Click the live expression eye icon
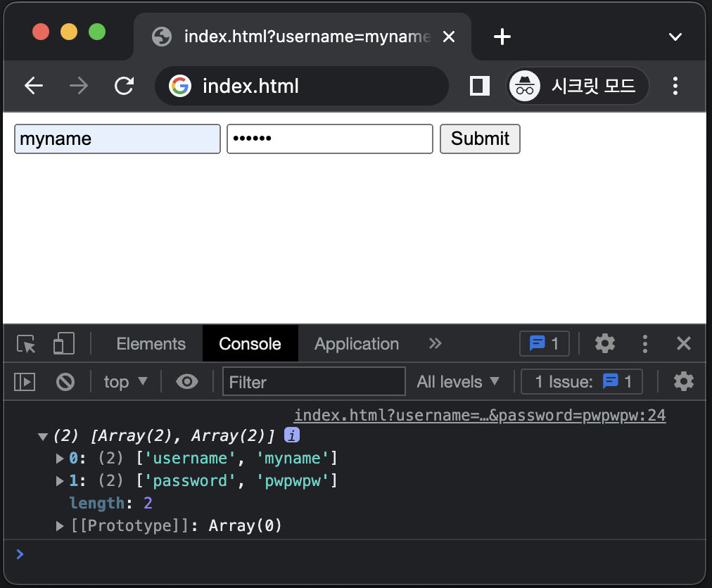 pyautogui.click(x=187, y=382)
